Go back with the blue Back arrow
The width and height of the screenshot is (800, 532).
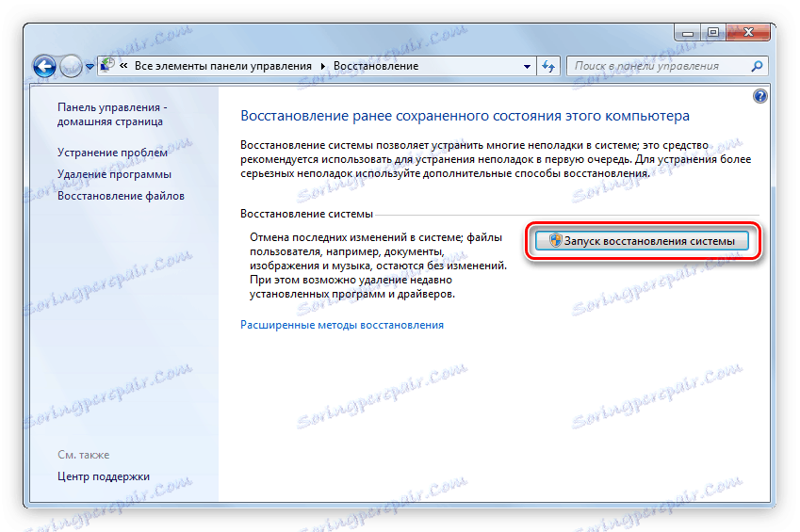pos(44,66)
